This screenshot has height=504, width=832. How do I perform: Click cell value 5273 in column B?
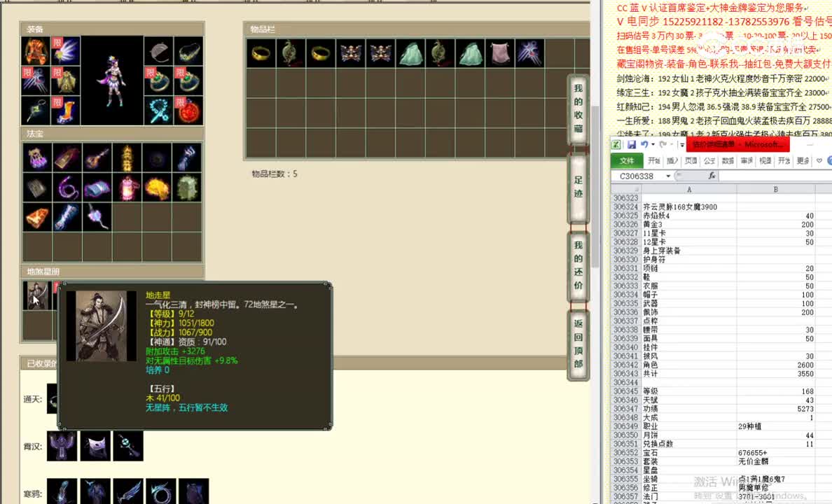coord(776,409)
